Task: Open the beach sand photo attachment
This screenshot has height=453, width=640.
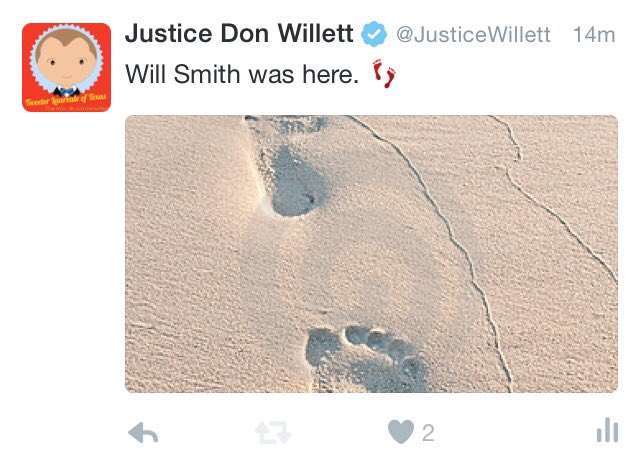Action: coord(371,254)
